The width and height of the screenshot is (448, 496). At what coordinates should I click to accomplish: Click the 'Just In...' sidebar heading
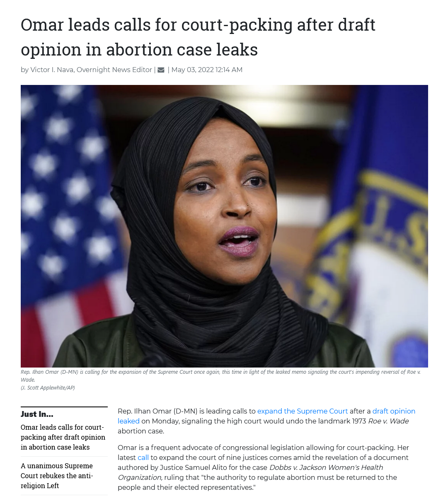tap(37, 414)
